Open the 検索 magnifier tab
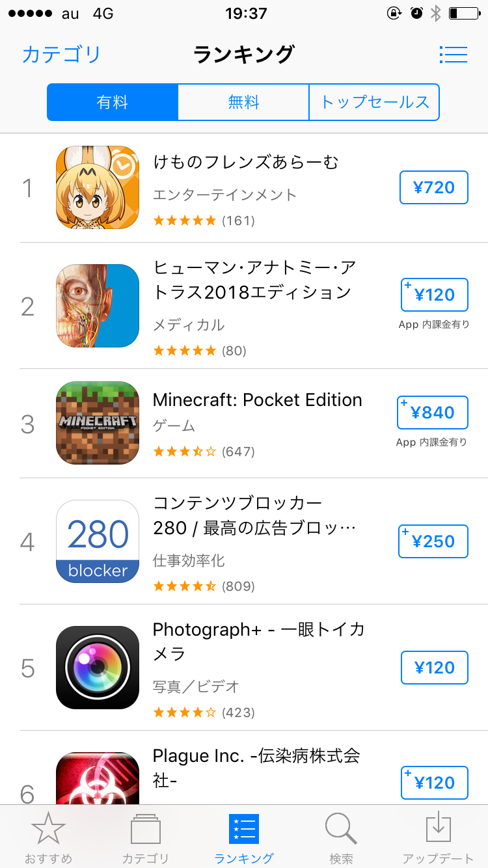The height and width of the screenshot is (868, 488). [341, 838]
